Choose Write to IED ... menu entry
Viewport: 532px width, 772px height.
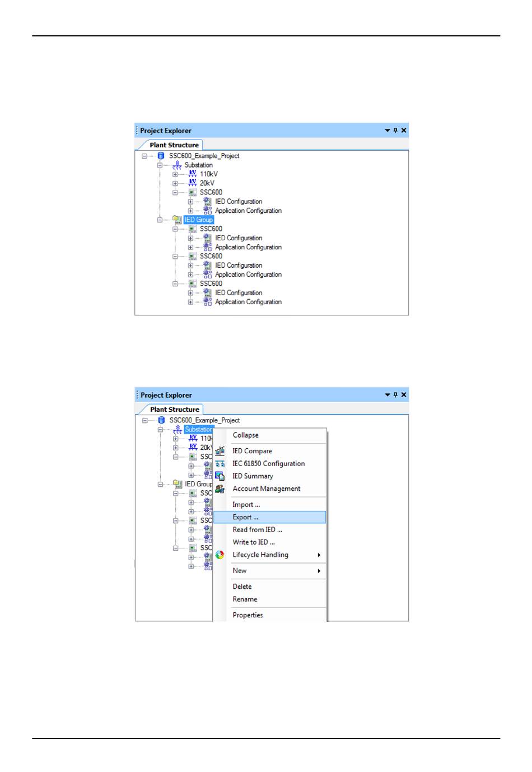point(270,542)
